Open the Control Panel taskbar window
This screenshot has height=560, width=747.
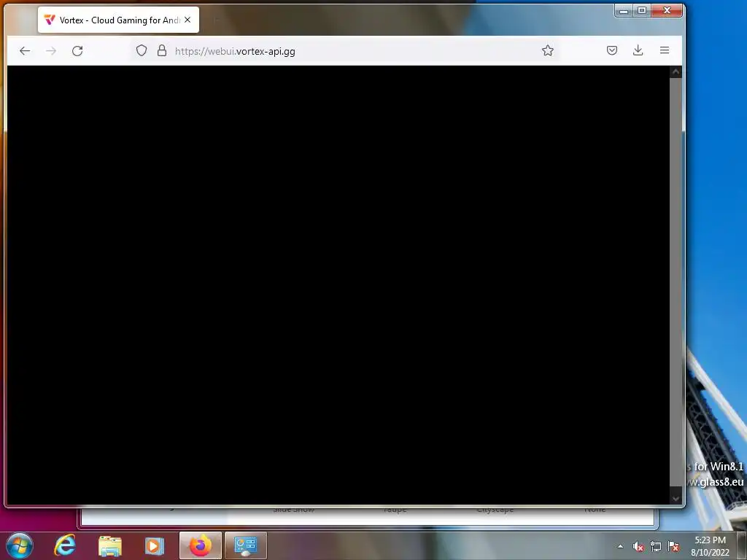coord(245,545)
